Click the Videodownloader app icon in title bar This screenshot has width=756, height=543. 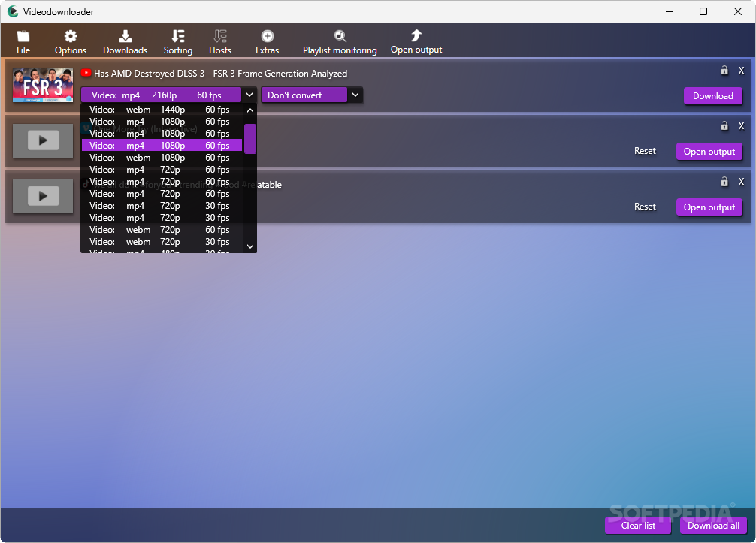[13, 11]
